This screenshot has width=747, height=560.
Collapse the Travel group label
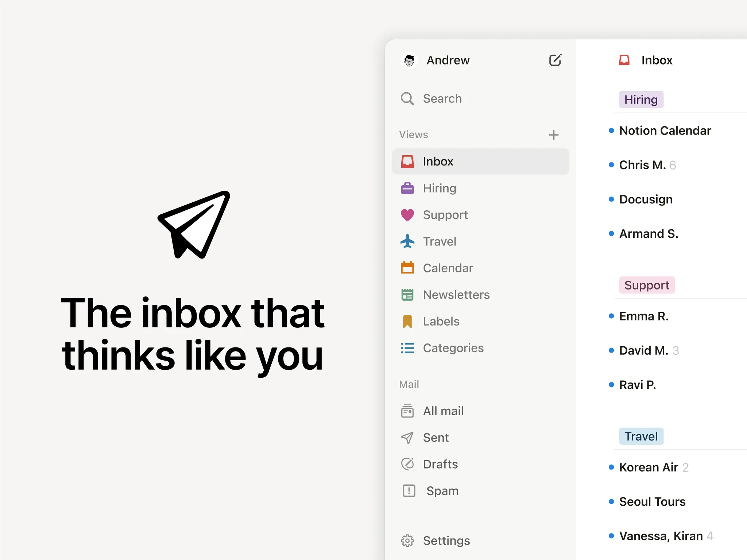(641, 436)
